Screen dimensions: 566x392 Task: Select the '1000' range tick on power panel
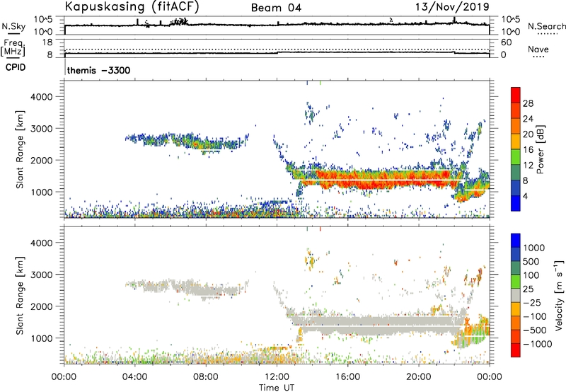(42, 192)
